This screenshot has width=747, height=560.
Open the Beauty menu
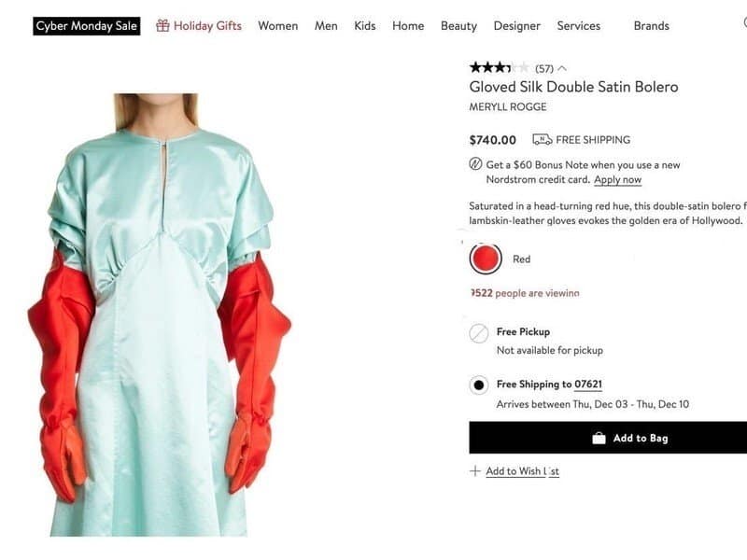click(x=458, y=26)
